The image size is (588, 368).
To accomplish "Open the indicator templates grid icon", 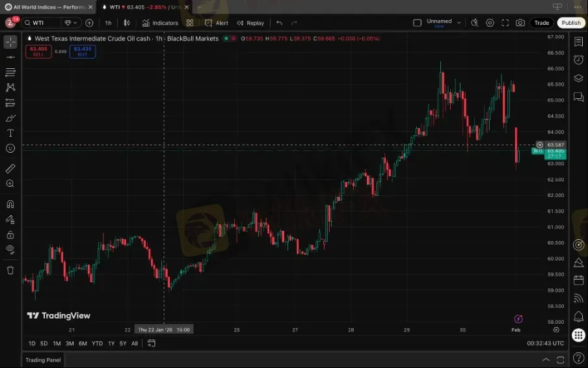I will click(x=190, y=23).
